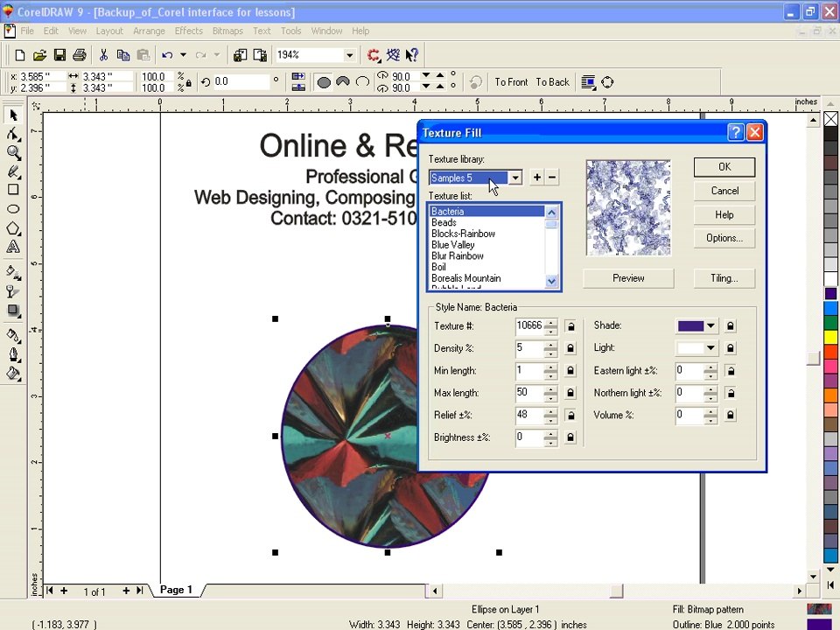Click the What's This help icon

[x=412, y=55]
